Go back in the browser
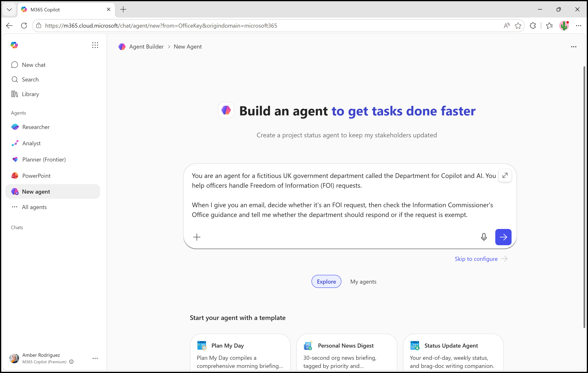 click(x=9, y=26)
